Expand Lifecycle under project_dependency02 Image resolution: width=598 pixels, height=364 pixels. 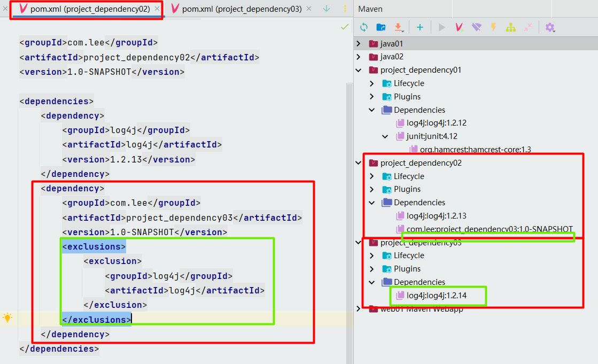click(x=372, y=176)
